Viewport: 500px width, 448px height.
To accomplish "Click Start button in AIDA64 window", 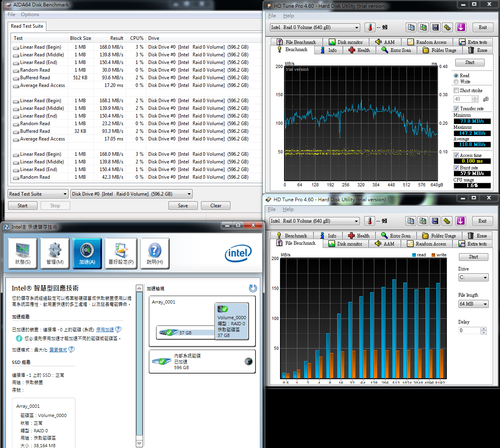I will [x=23, y=206].
